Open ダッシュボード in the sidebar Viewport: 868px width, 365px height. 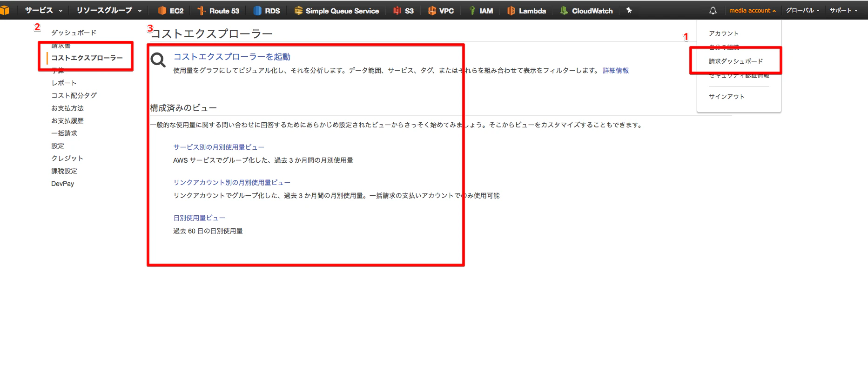tap(74, 33)
